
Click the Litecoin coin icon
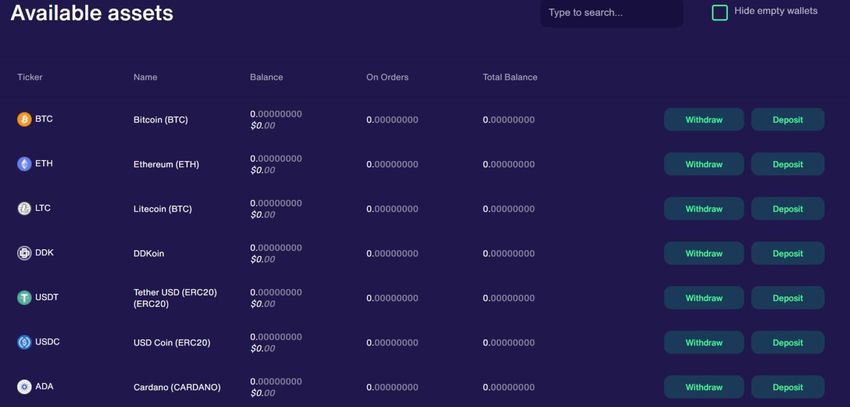click(24, 209)
